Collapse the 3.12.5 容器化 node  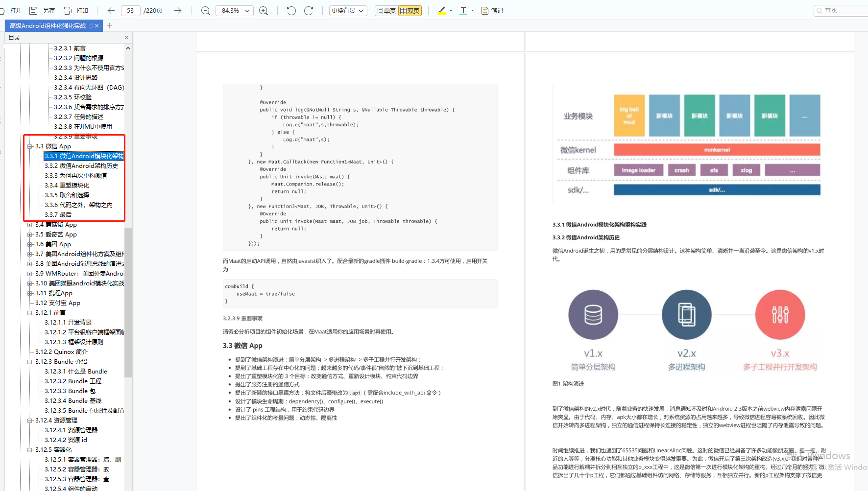click(30, 450)
